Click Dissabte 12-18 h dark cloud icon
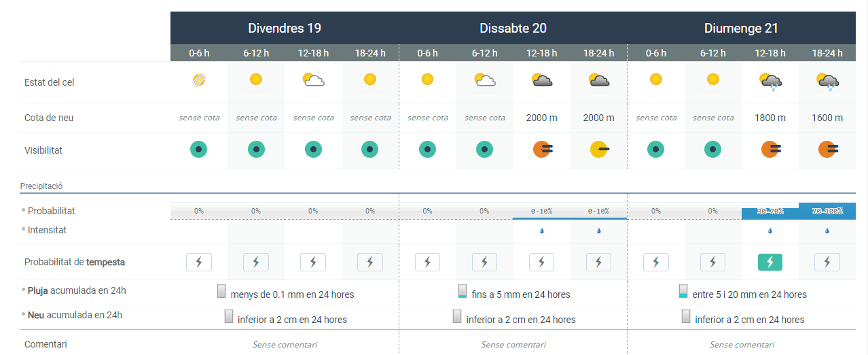 (x=541, y=80)
